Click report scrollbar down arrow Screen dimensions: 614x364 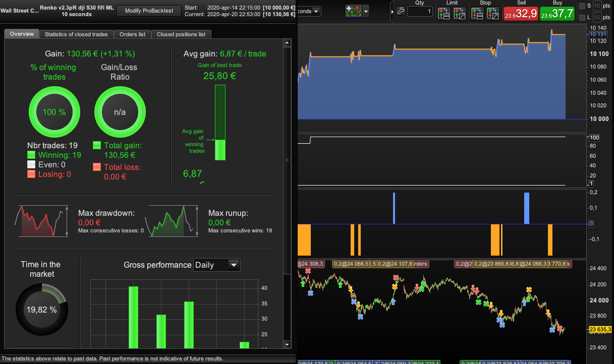pyautogui.click(x=287, y=344)
